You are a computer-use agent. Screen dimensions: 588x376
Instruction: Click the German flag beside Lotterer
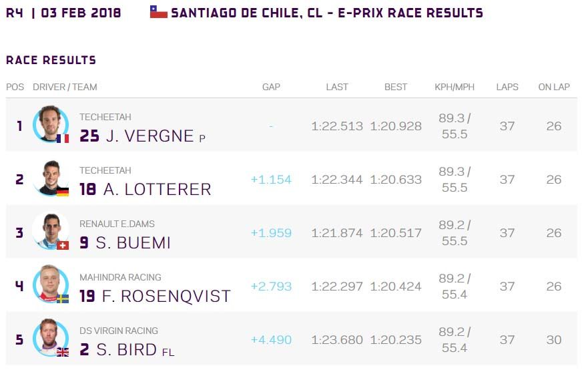[x=63, y=192]
